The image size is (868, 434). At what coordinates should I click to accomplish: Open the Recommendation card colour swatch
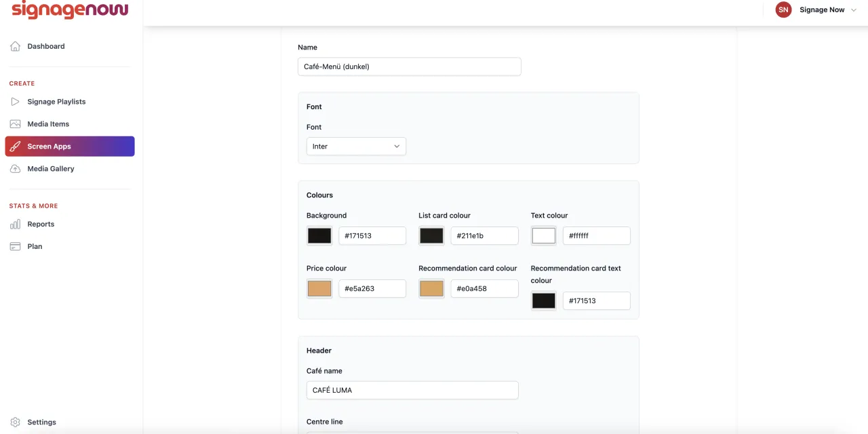pos(431,288)
